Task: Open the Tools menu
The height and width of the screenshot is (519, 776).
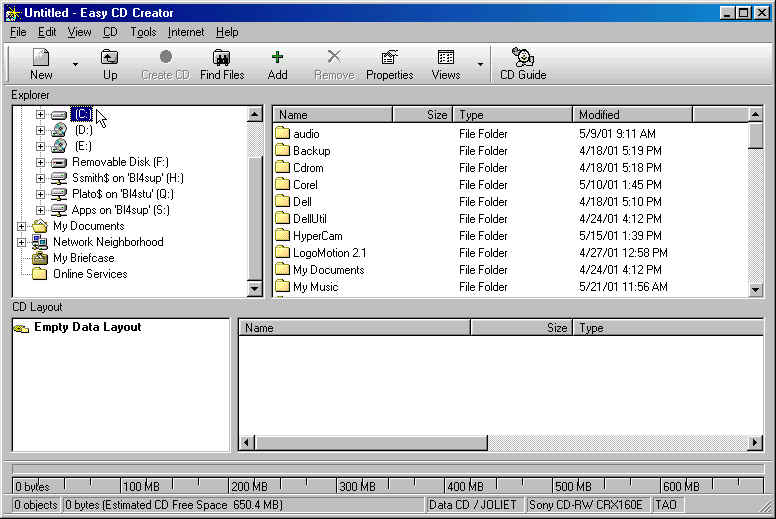Action: point(143,32)
